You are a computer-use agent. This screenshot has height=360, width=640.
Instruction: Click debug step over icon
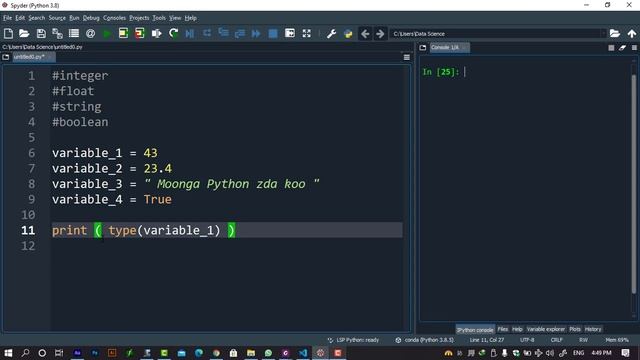(207, 33)
